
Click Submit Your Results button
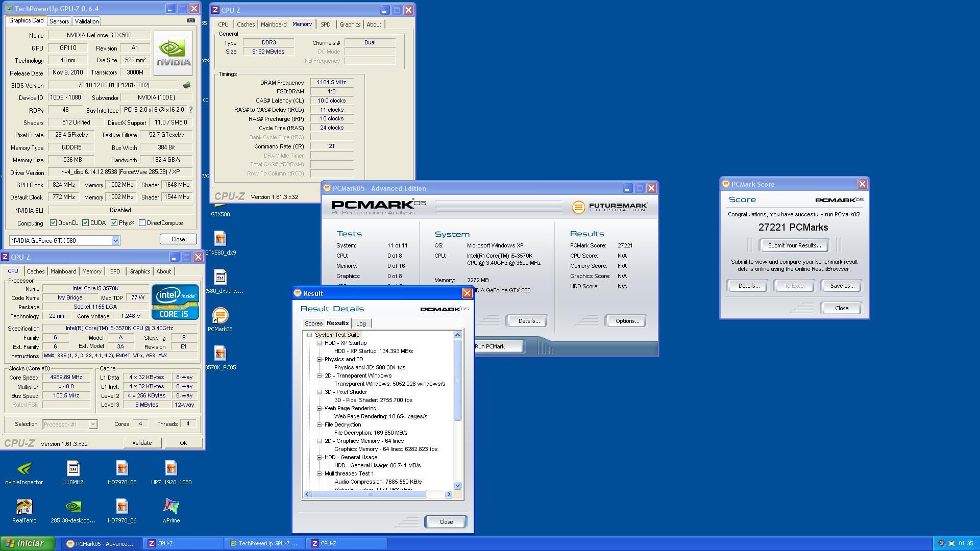pos(794,245)
